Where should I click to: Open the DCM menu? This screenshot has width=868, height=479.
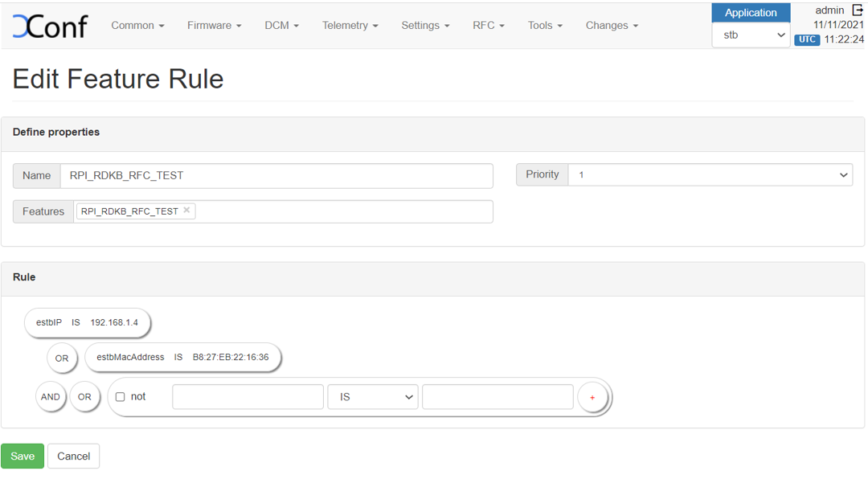click(281, 26)
